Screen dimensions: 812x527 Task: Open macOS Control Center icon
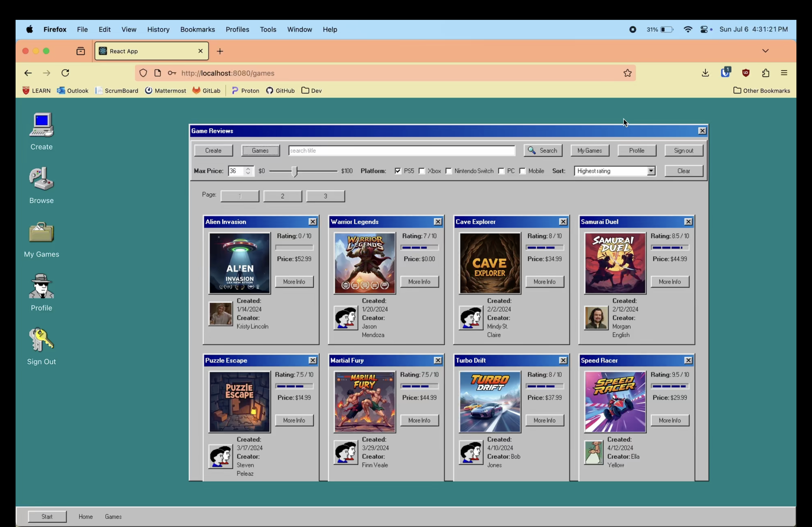pos(704,29)
